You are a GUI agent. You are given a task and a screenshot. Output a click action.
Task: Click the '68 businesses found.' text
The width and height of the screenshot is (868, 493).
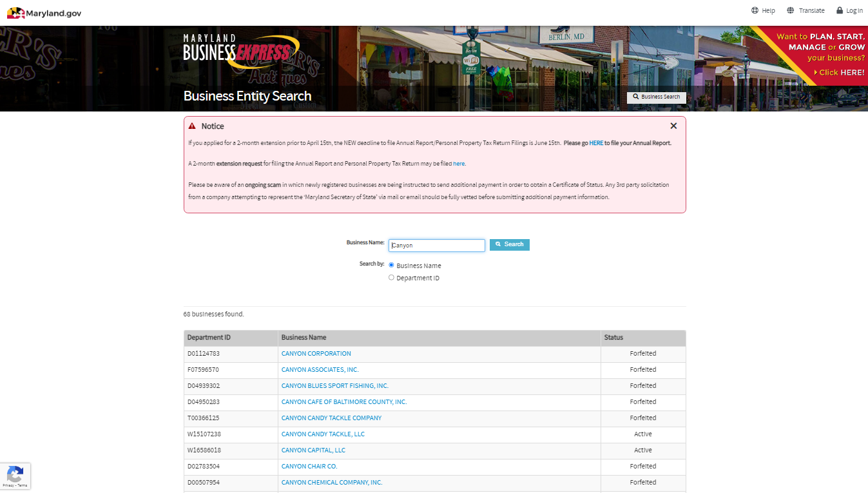tap(214, 314)
